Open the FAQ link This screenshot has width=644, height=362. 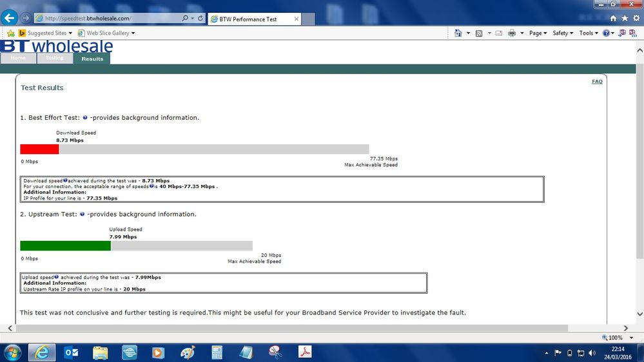[597, 81]
